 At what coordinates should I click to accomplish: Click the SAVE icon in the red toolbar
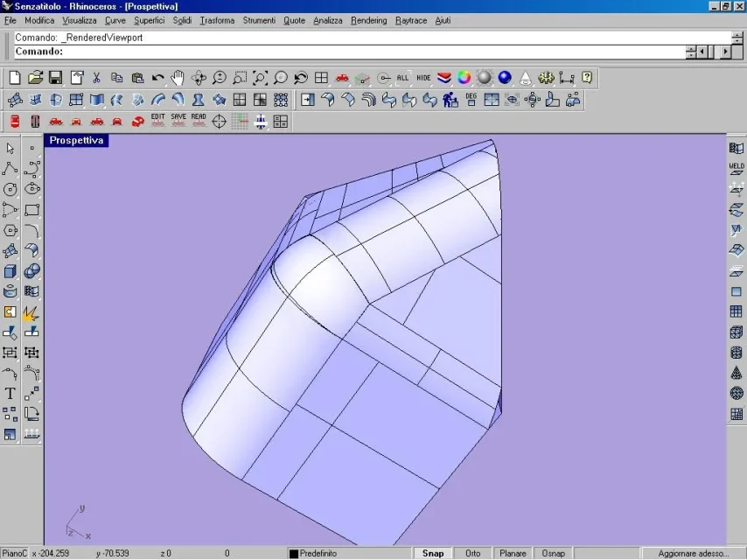click(x=178, y=121)
